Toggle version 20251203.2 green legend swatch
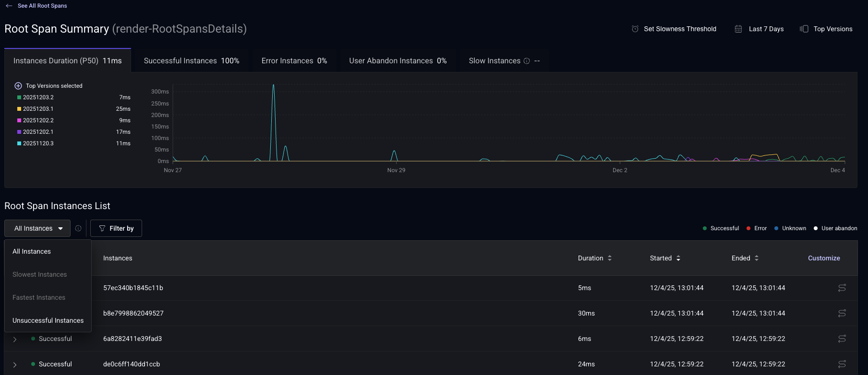 [x=19, y=97]
